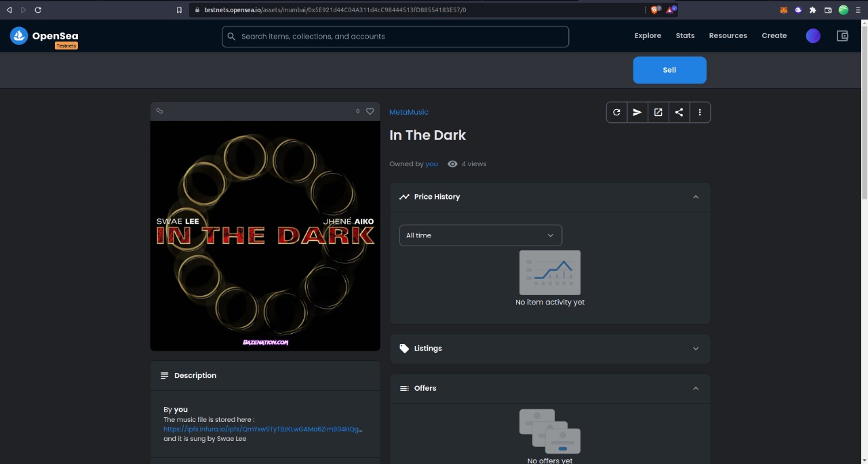Open the Stats menu

(685, 36)
